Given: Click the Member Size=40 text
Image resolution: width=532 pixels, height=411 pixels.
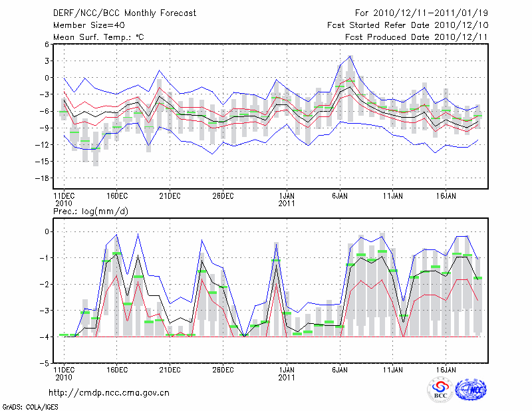Looking at the screenshot, I should 84,25.
